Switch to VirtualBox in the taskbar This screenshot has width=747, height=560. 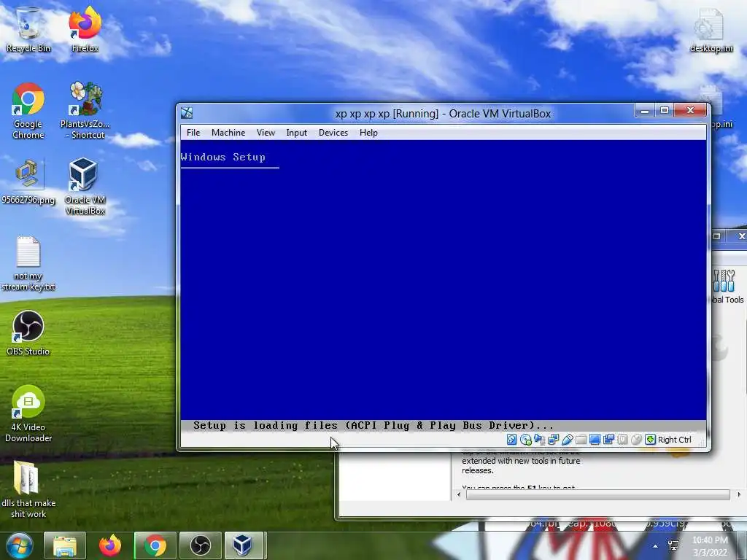tap(243, 545)
